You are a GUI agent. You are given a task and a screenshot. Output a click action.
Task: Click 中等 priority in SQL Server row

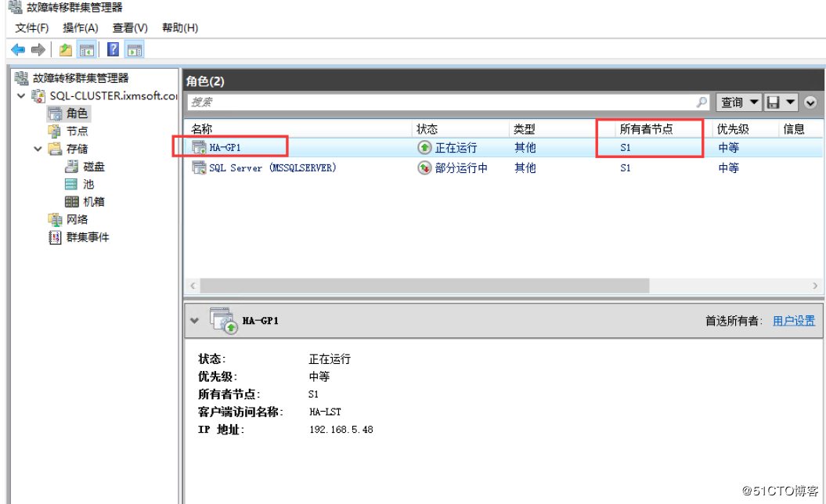tap(729, 168)
